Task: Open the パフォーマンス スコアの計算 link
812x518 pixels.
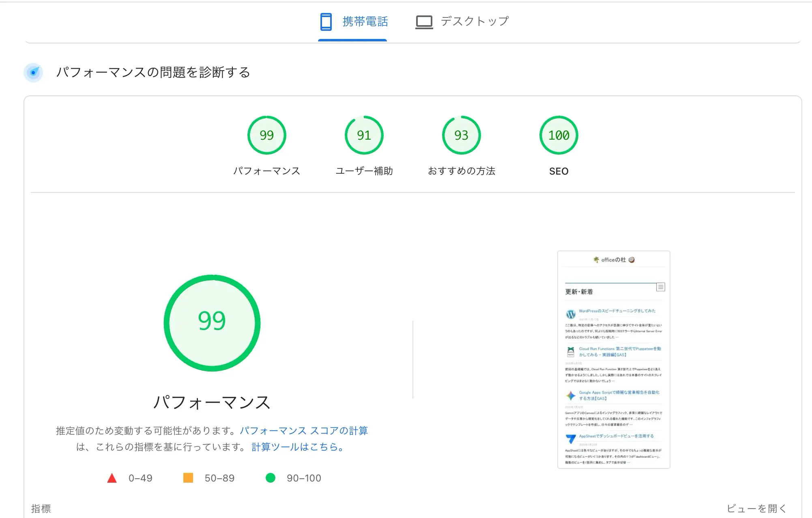Action: tap(303, 431)
